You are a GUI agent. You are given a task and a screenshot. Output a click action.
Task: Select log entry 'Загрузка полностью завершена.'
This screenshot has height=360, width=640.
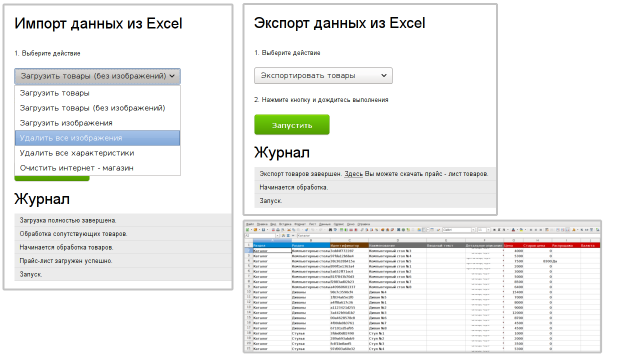click(123, 220)
